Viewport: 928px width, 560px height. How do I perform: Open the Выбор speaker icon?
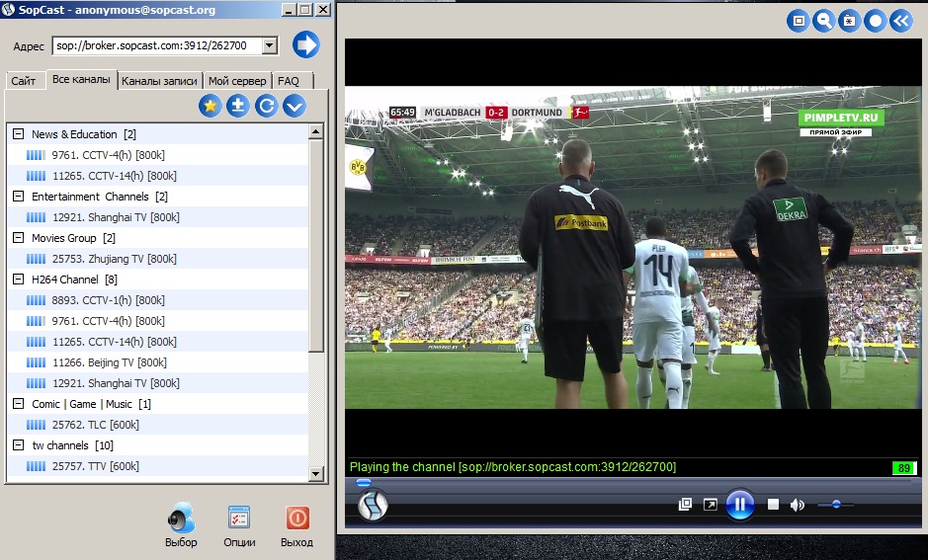pyautogui.click(x=181, y=518)
